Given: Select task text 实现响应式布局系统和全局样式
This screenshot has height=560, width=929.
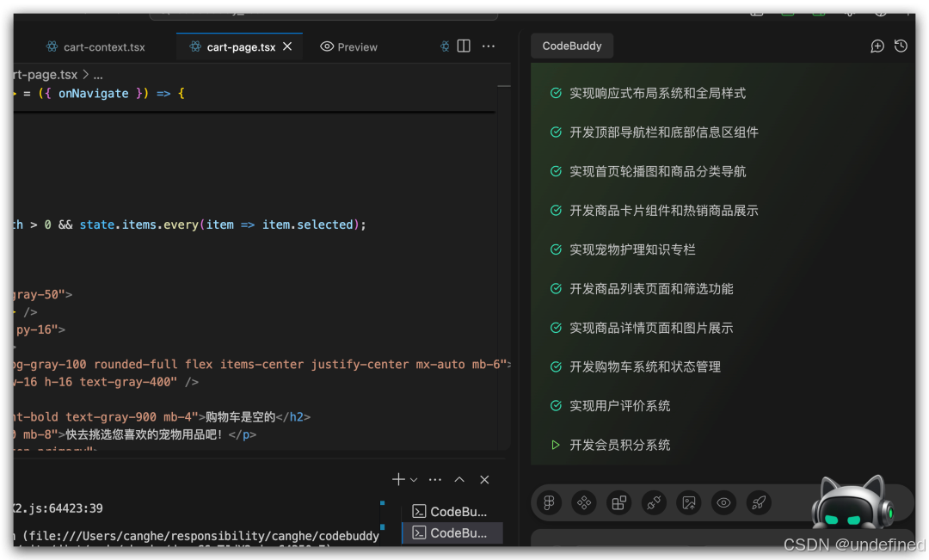Looking at the screenshot, I should 658,93.
